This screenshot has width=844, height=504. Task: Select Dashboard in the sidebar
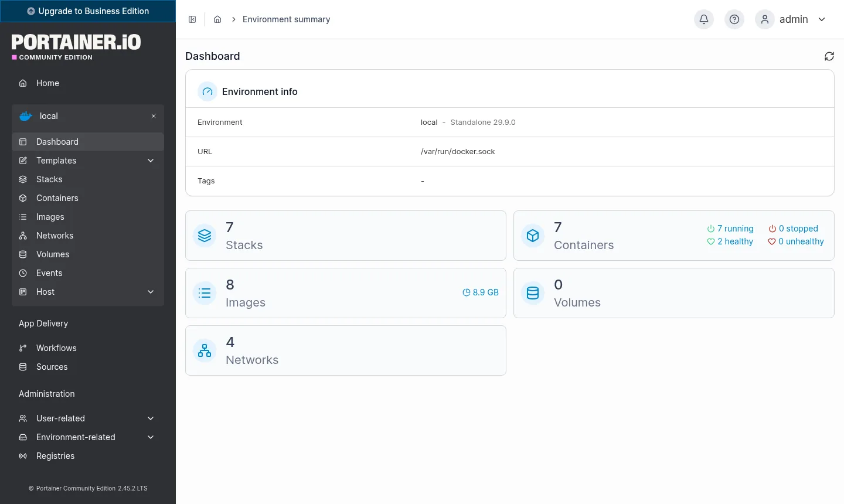[x=88, y=142]
